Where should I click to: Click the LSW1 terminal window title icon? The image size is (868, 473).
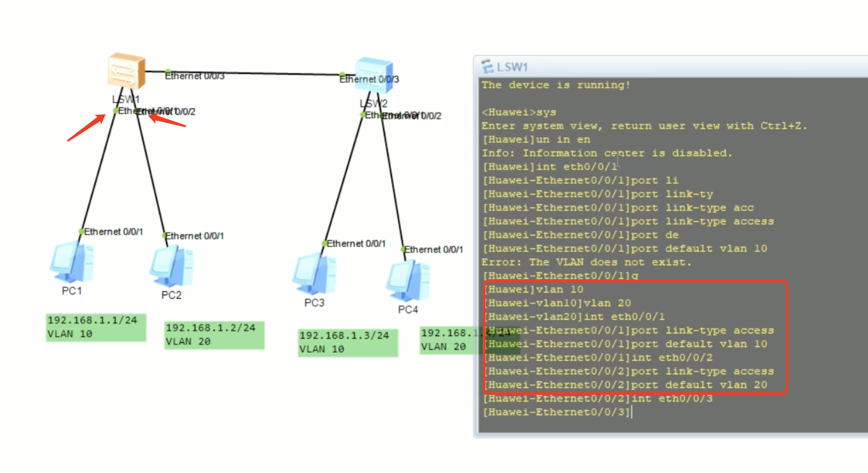487,67
